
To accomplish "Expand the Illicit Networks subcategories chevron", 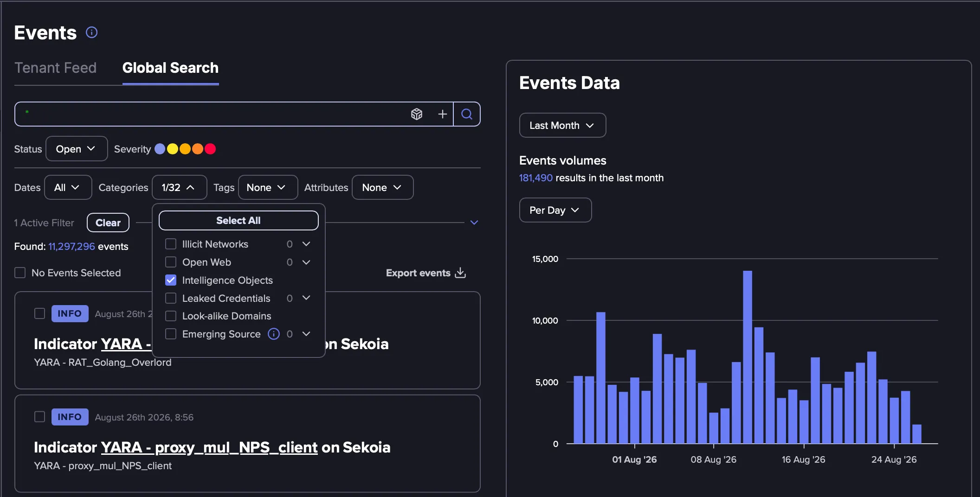I will pyautogui.click(x=306, y=244).
